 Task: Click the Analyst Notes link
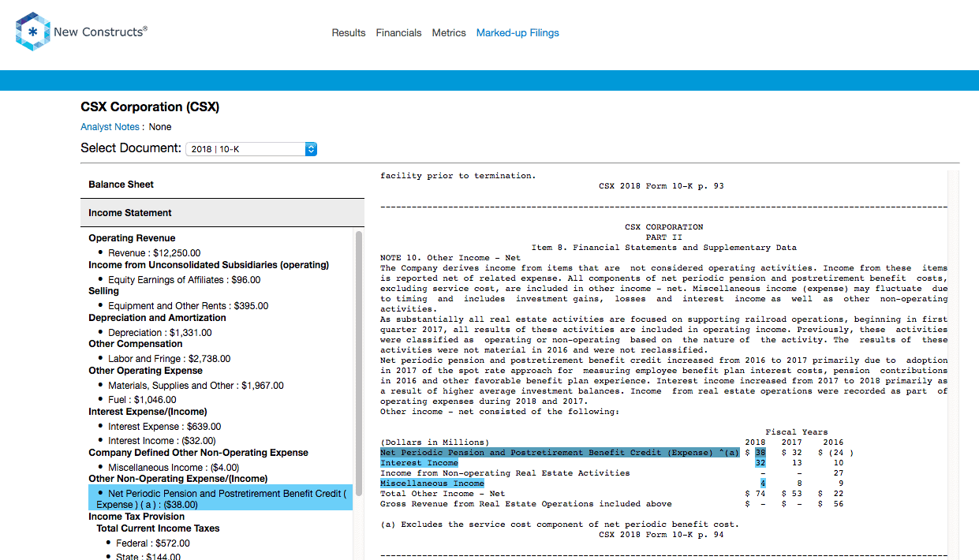[110, 127]
